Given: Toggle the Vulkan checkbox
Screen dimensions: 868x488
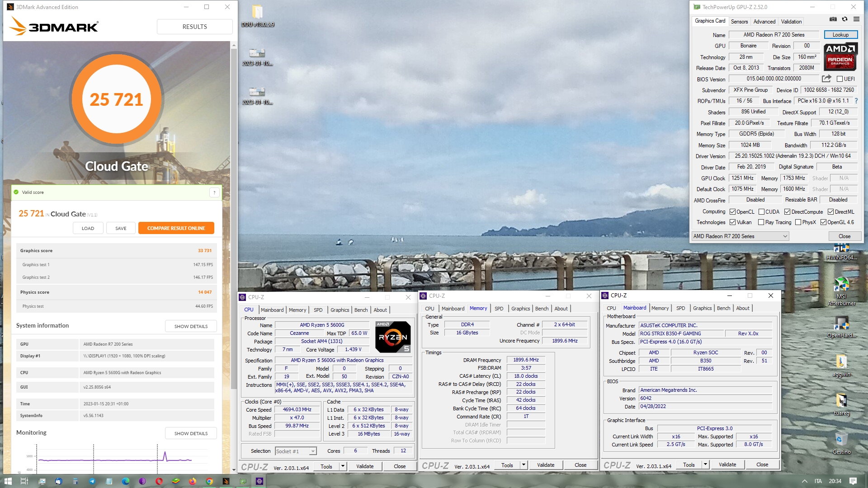Looking at the screenshot, I should pyautogui.click(x=732, y=222).
